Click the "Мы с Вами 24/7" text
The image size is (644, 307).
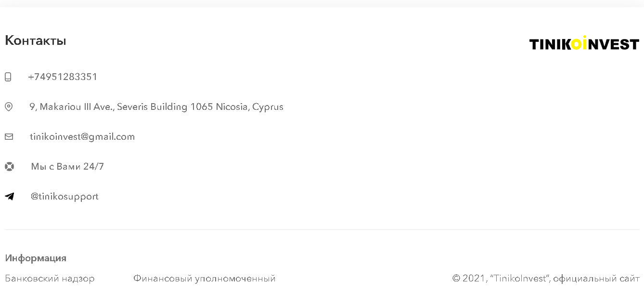pyautogui.click(x=67, y=167)
